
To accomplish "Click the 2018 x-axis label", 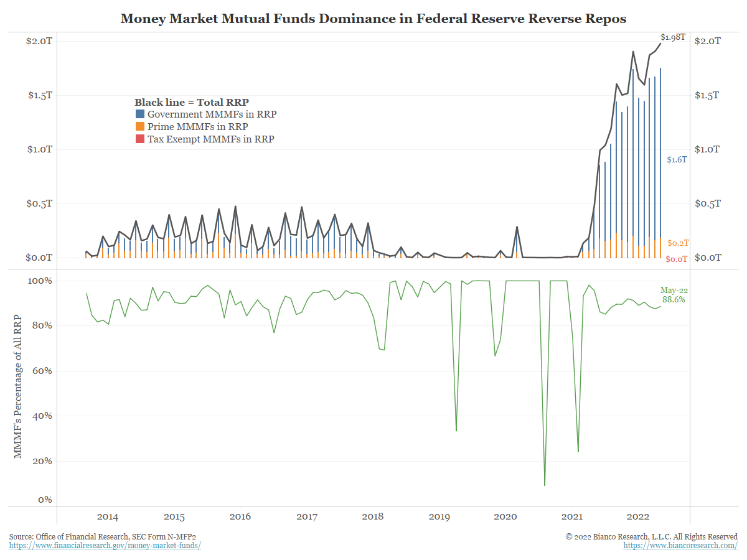I will 373,516.
